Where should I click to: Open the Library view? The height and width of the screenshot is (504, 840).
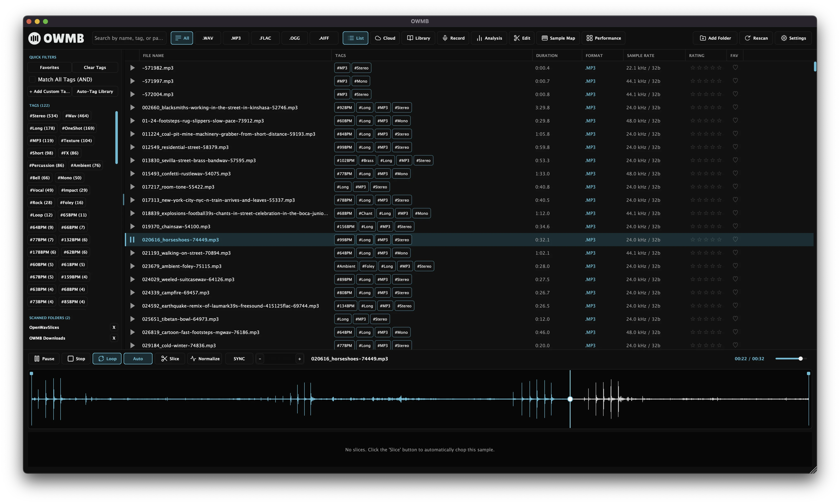(419, 38)
